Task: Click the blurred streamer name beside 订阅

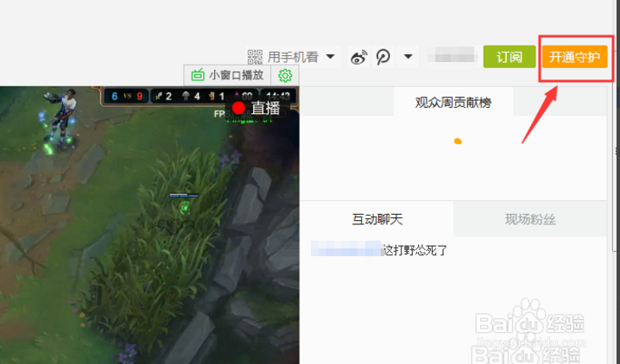Action: [x=452, y=55]
